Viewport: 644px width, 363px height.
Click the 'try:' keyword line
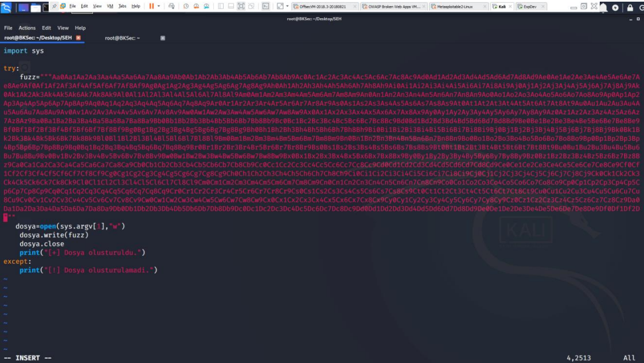11,68
